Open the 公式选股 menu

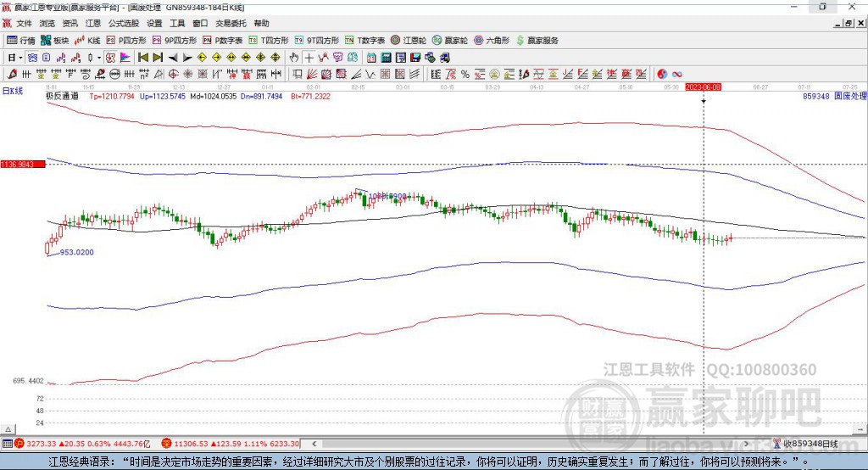(x=124, y=23)
